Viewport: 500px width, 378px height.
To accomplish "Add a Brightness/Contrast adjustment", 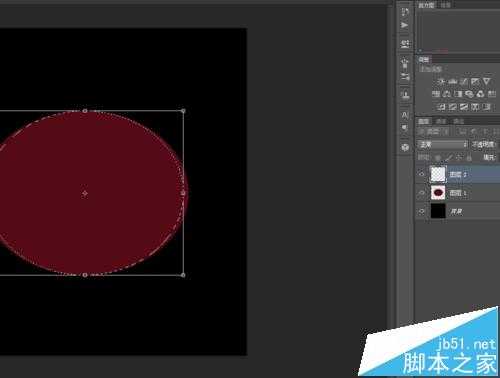I will pyautogui.click(x=441, y=81).
